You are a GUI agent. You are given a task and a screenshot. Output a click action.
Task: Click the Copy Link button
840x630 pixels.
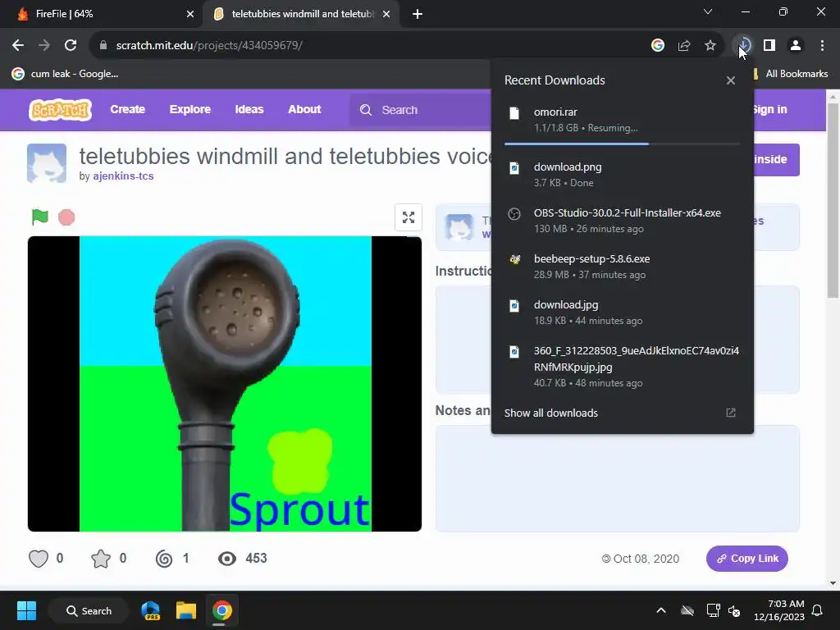(x=746, y=559)
